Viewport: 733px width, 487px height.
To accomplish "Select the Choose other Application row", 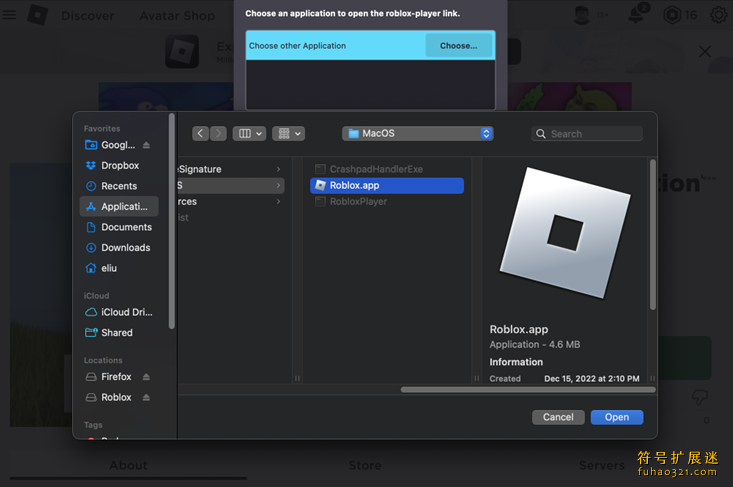I will pos(370,45).
